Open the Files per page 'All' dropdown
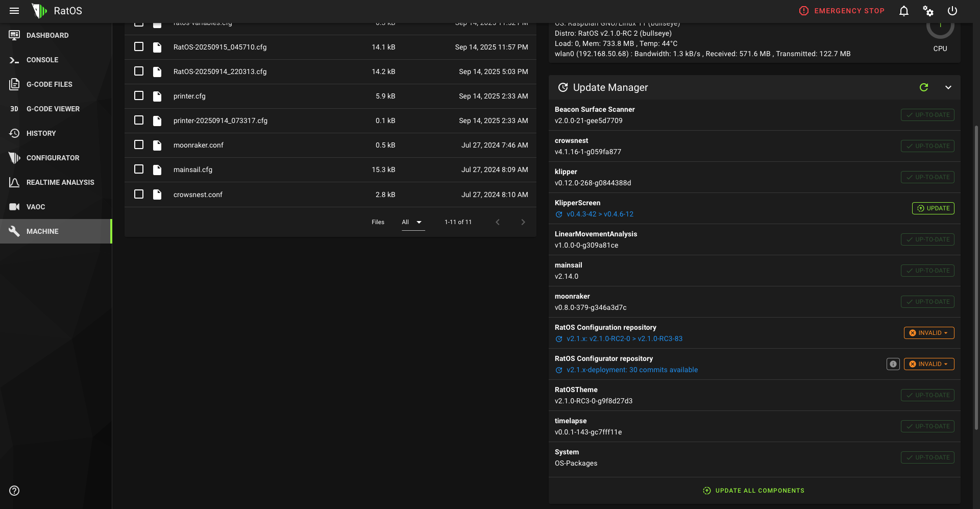Viewport: 980px width, 509px height. point(412,222)
